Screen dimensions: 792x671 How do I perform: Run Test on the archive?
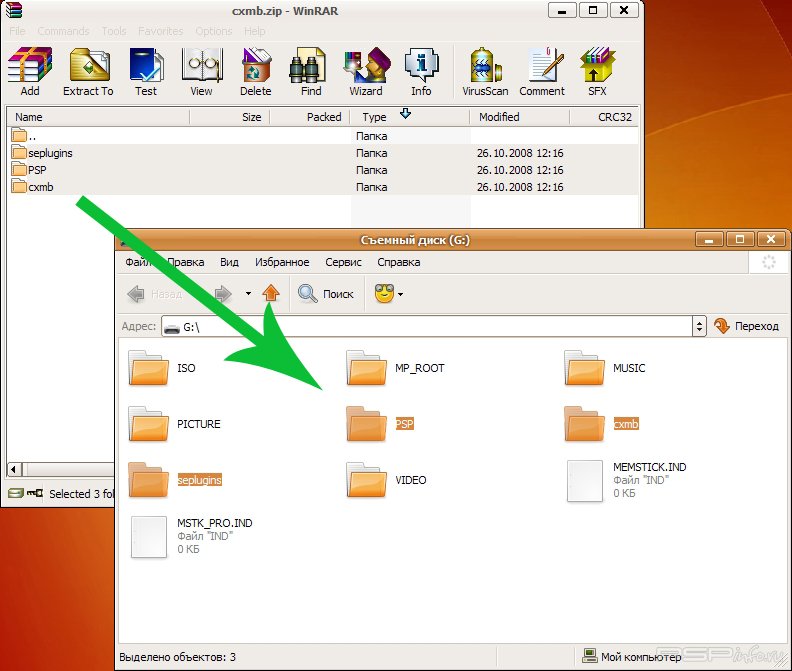(x=146, y=71)
